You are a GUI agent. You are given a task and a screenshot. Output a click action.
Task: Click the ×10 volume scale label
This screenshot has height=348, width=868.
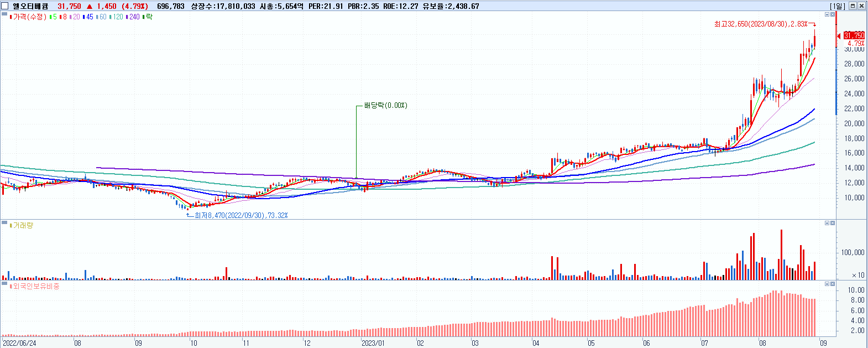(x=858, y=275)
